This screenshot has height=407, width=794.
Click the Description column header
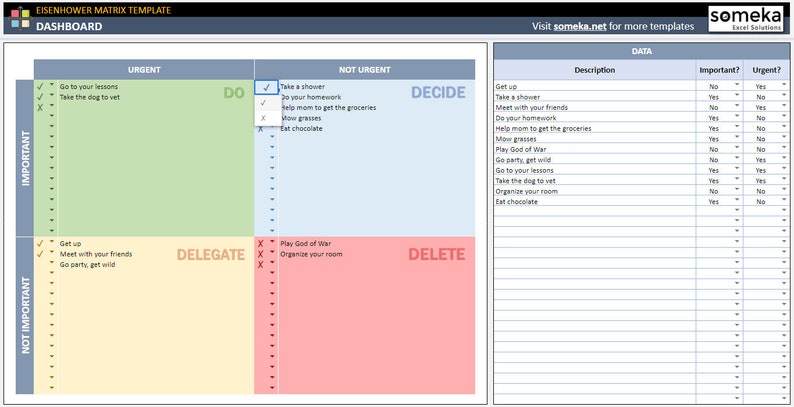tap(594, 70)
